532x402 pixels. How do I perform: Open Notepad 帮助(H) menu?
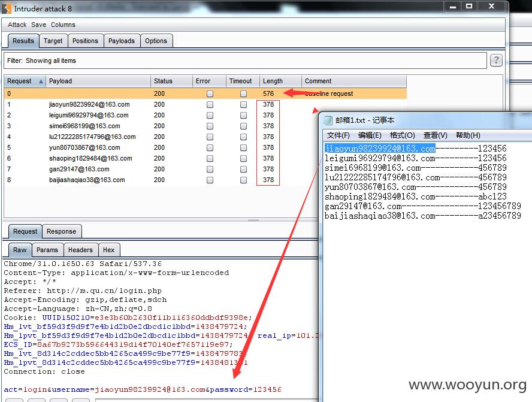[x=468, y=135]
